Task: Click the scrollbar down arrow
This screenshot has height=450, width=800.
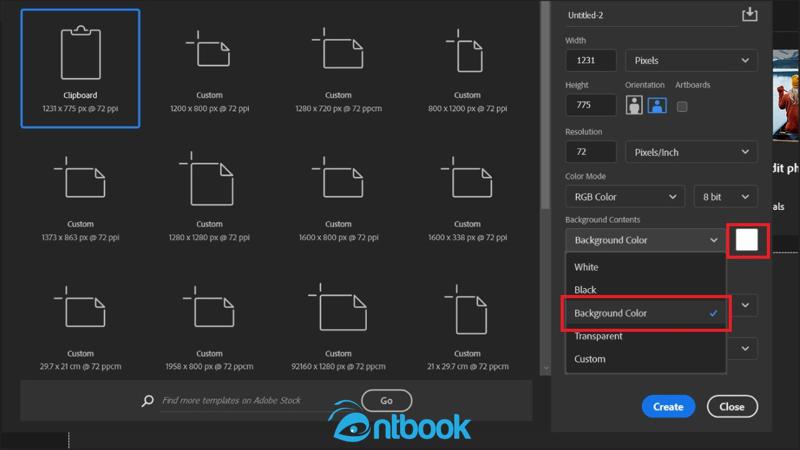Action: pos(545,368)
